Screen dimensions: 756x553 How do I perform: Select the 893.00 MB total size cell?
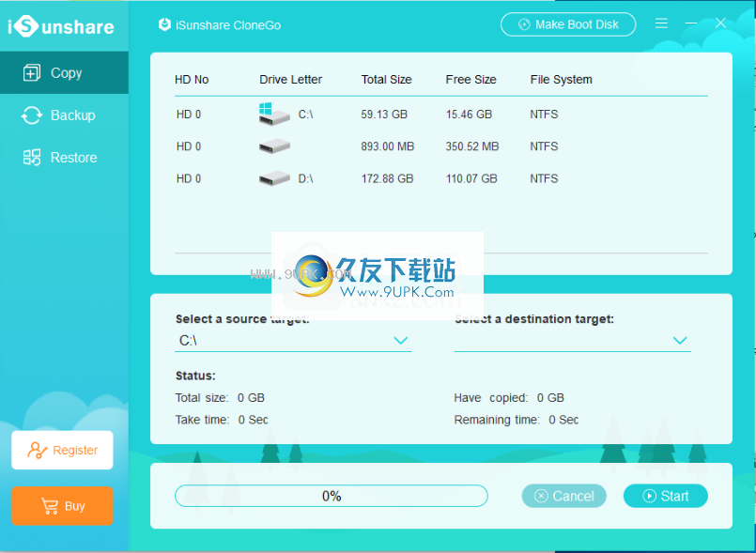[x=388, y=146]
